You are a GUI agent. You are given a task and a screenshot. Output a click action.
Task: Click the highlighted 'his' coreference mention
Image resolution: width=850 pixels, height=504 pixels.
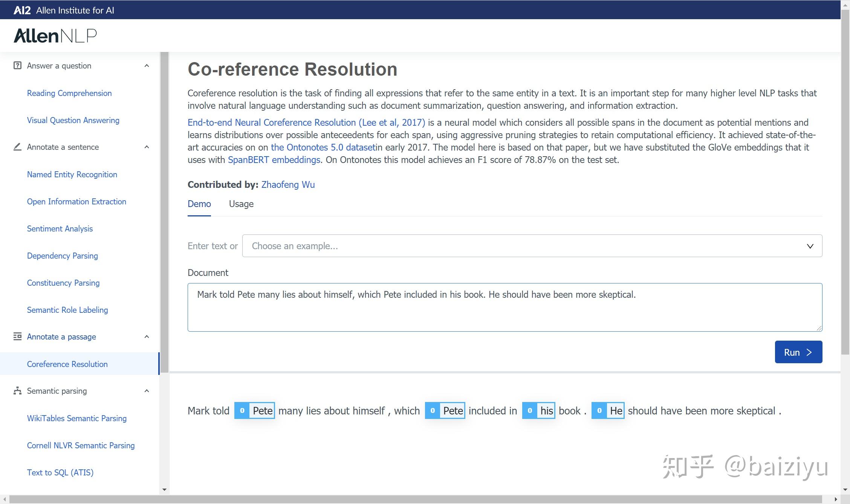546,411
